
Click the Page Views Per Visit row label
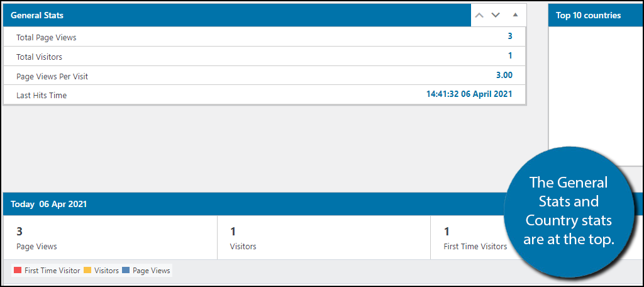(52, 77)
